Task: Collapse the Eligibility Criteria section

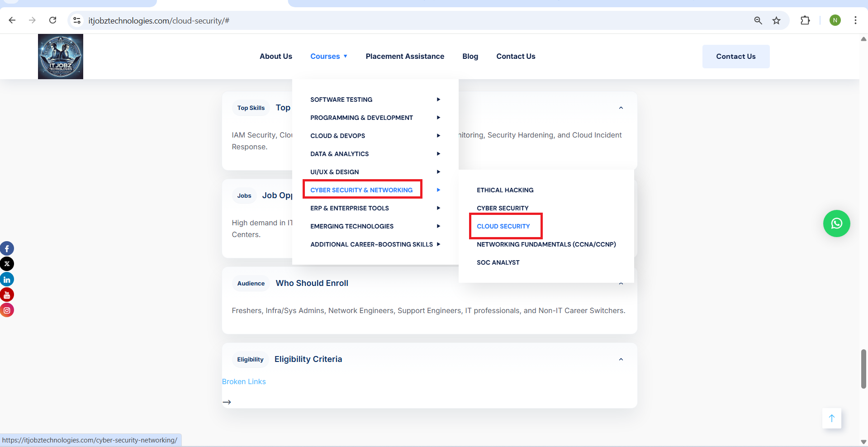Action: pyautogui.click(x=621, y=359)
